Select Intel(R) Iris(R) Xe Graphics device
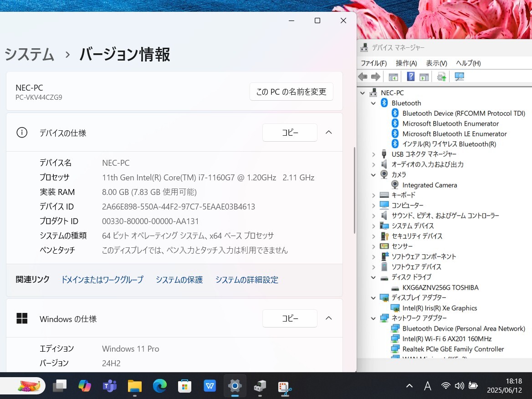This screenshot has height=399, width=532. coord(439,308)
